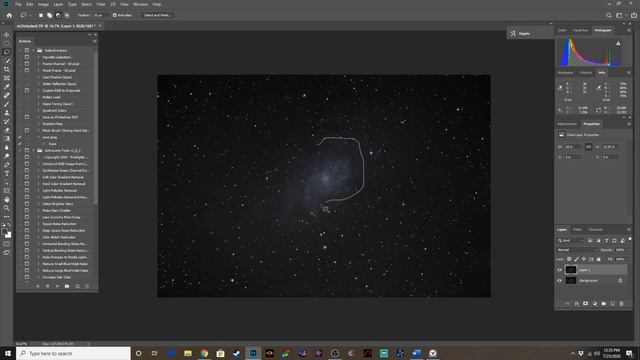Click the background color swatch
The height and width of the screenshot is (360, 640).
(x=8, y=235)
